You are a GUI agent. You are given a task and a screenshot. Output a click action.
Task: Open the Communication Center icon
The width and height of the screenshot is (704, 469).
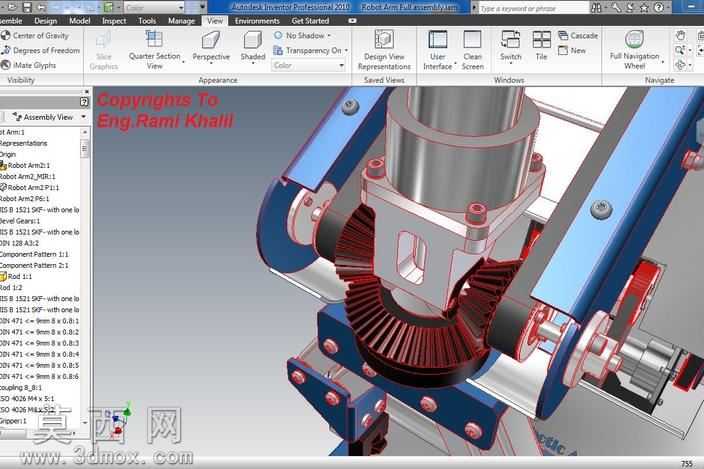630,8
